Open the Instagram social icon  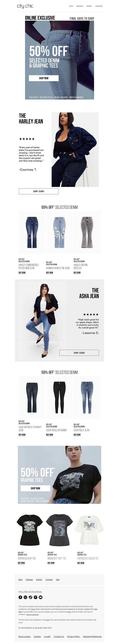25,597
